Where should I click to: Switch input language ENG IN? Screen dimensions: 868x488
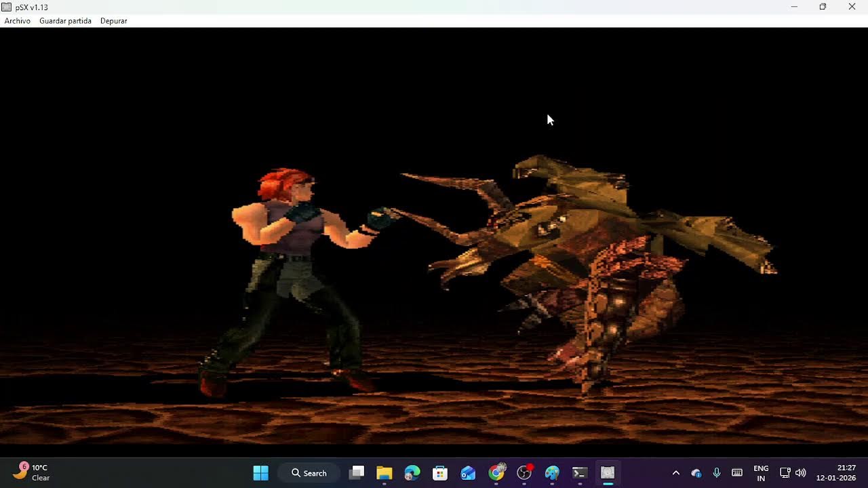761,473
